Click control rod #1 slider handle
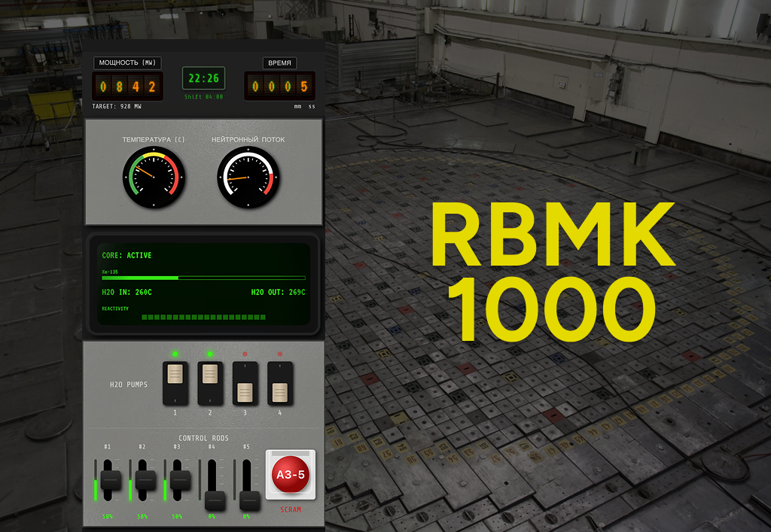The height and width of the screenshot is (532, 771). point(111,480)
